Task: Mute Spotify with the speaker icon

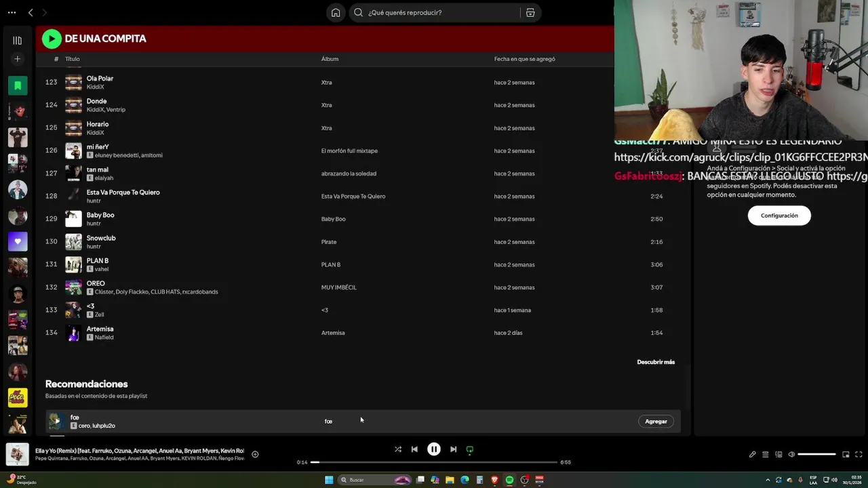Action: [x=791, y=454]
